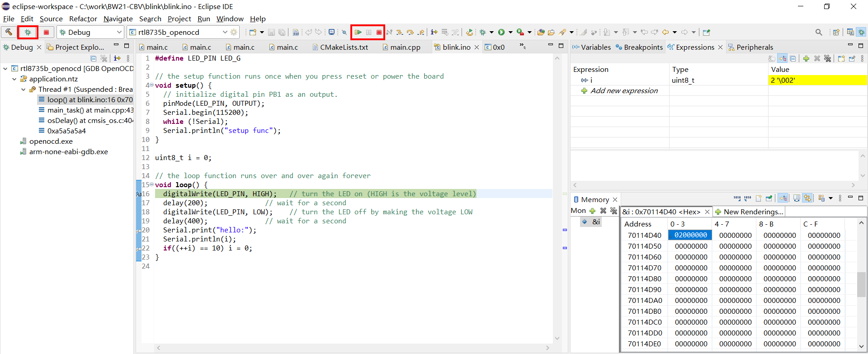Remove selected memory monitor with X icon
The width and height of the screenshot is (868, 354).
603,211
